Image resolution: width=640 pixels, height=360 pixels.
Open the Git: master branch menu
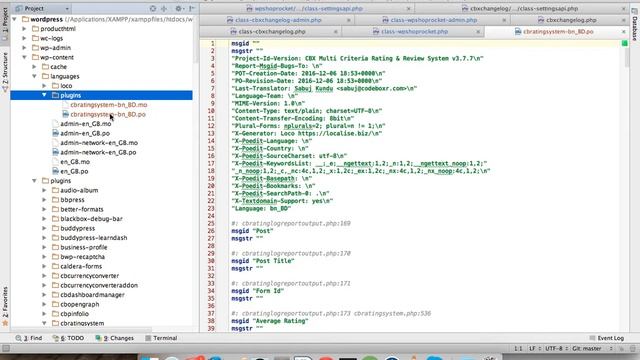pyautogui.click(x=591, y=349)
